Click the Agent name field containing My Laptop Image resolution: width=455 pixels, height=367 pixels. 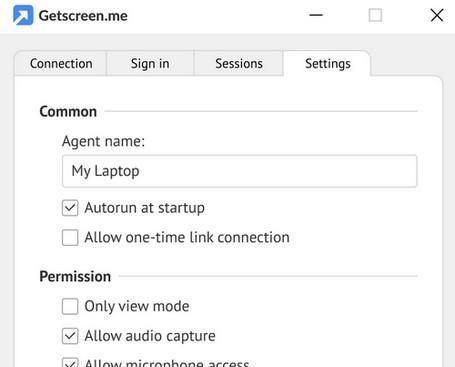coord(239,171)
